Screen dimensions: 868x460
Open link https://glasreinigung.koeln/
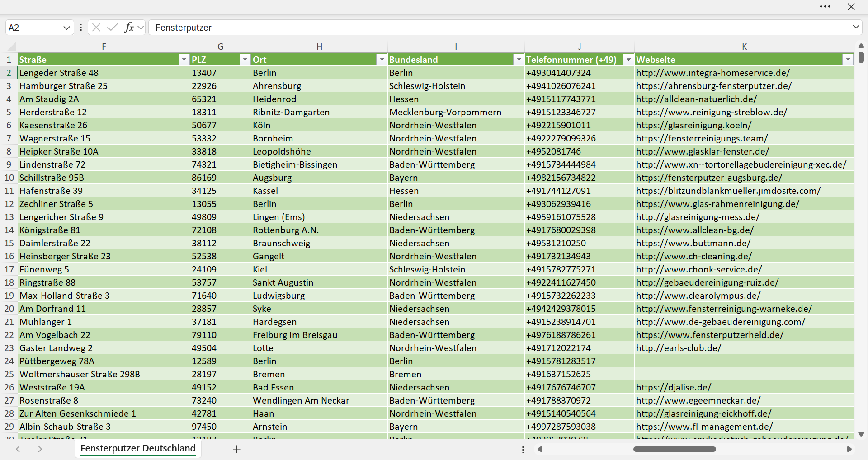point(694,125)
